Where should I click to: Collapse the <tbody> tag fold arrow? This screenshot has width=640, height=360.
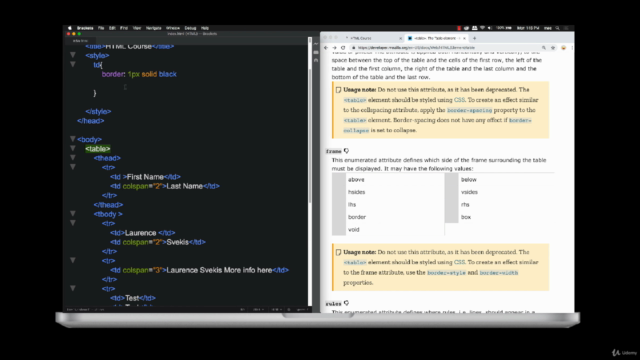73,214
